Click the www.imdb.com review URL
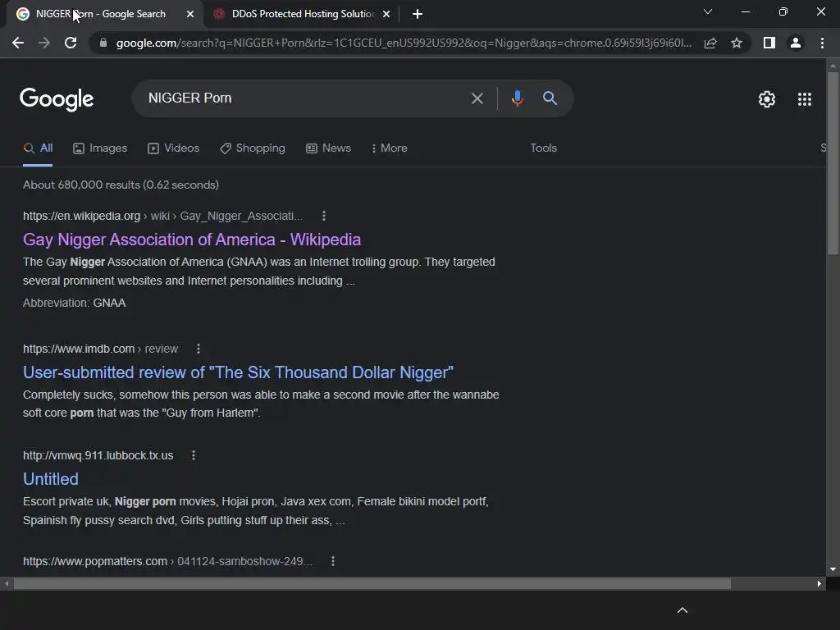 (x=100, y=349)
